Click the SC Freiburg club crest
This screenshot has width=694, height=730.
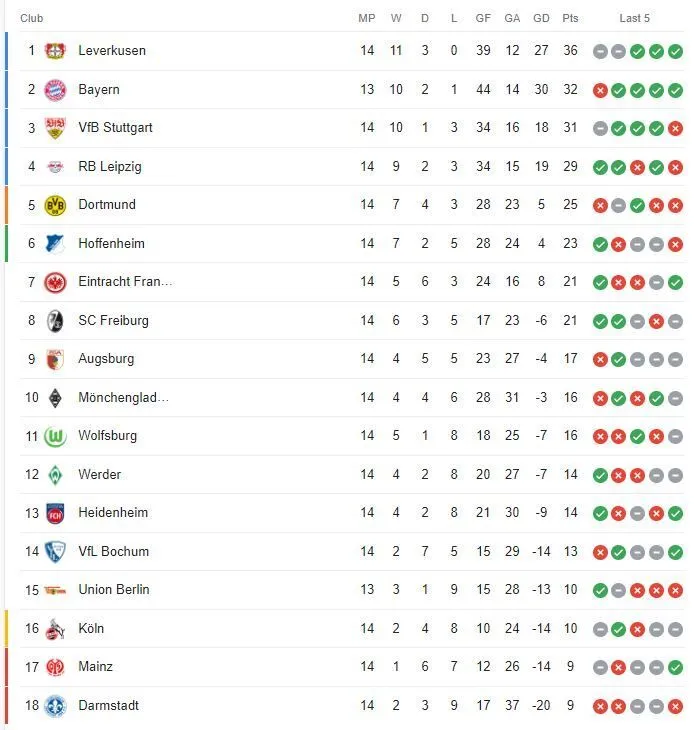(55, 321)
